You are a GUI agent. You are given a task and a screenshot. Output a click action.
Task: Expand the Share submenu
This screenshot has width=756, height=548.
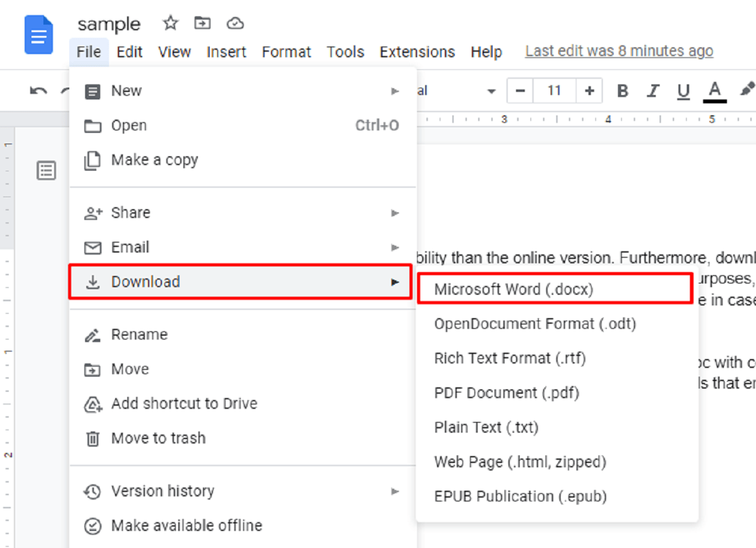tap(395, 213)
